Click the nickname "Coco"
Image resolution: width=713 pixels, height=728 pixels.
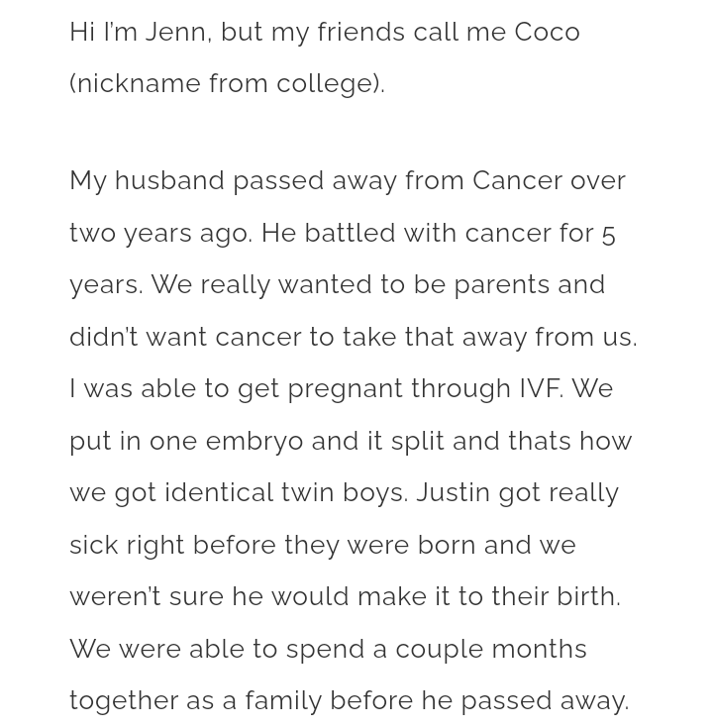click(x=547, y=32)
